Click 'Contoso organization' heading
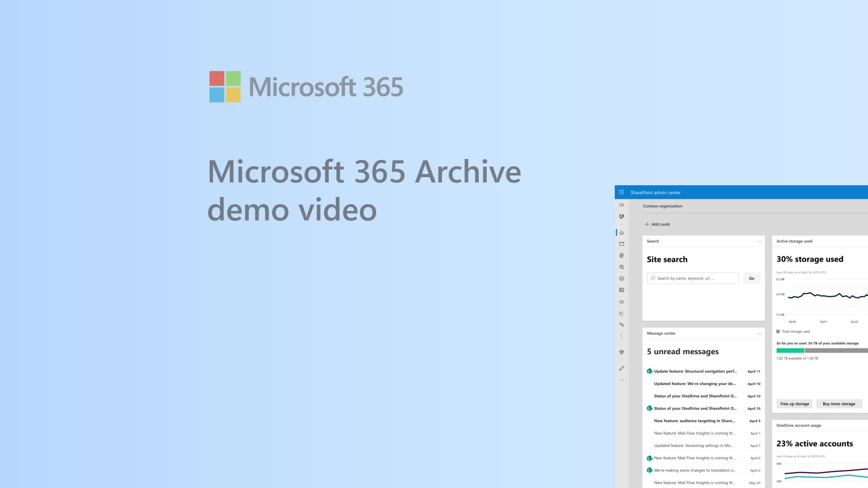The width and height of the screenshot is (868, 488). [662, 206]
